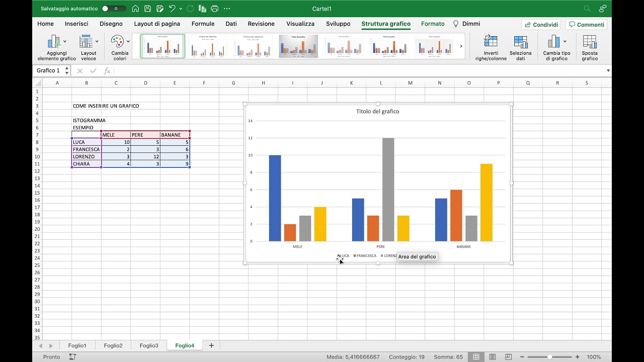Image resolution: width=644 pixels, height=362 pixels.
Task: Click the Name Box stepper arrows
Action: click(67, 71)
